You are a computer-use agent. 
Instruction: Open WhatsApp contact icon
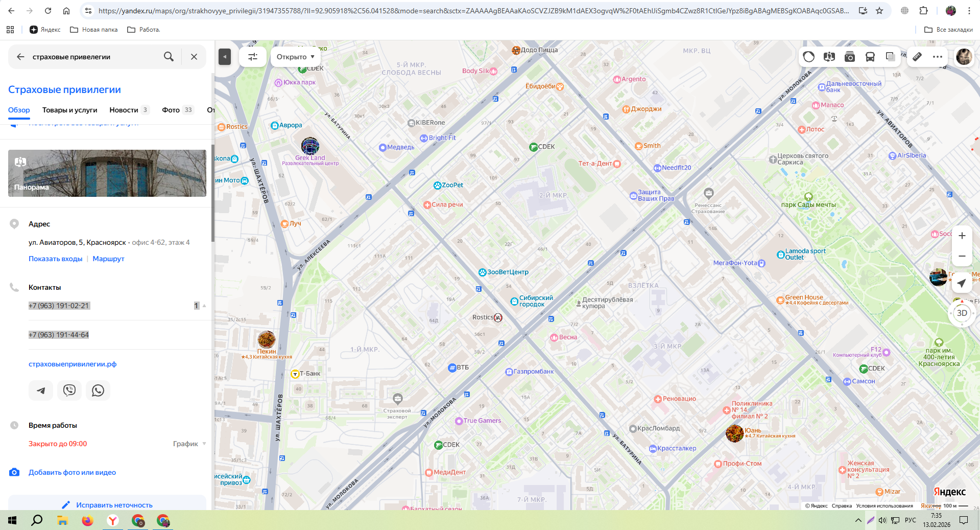pos(98,390)
